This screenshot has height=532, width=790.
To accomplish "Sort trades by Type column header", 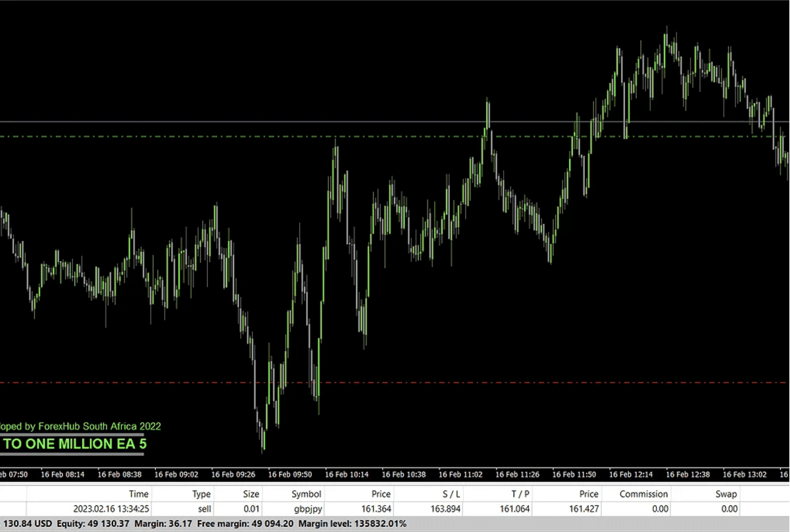I will pos(201,494).
